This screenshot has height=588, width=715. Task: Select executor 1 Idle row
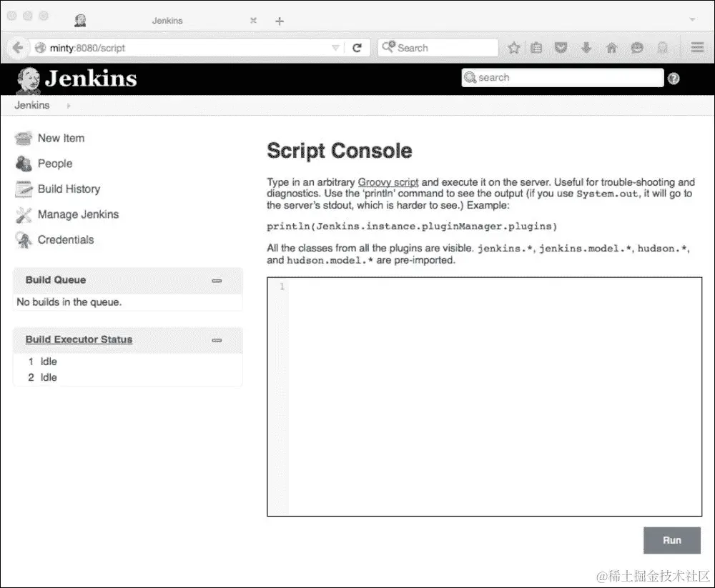pyautogui.click(x=42, y=362)
